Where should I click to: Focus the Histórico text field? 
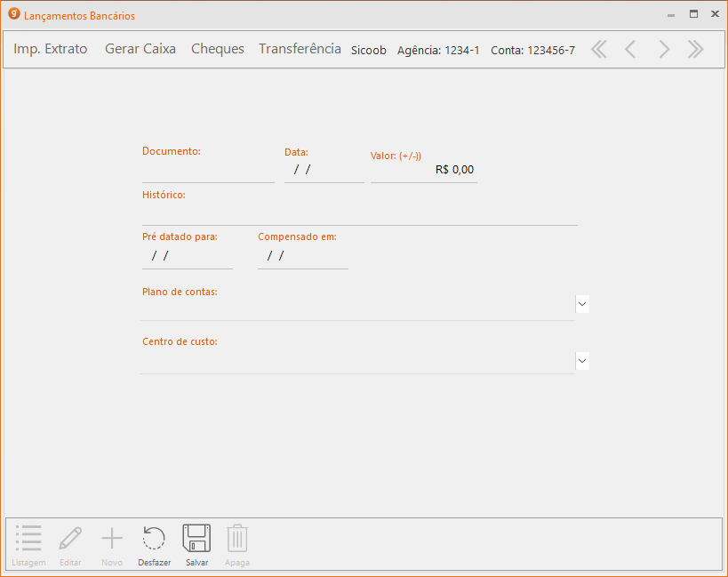coord(360,213)
